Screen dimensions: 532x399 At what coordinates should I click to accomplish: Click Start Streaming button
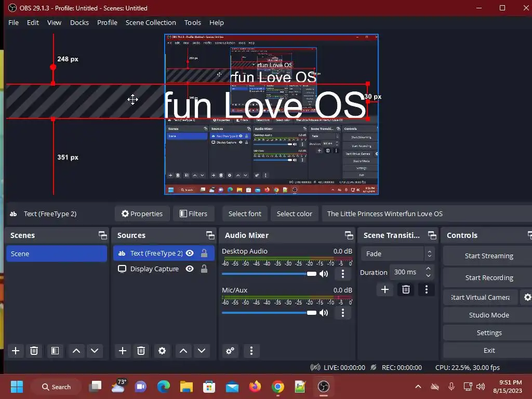(488, 256)
